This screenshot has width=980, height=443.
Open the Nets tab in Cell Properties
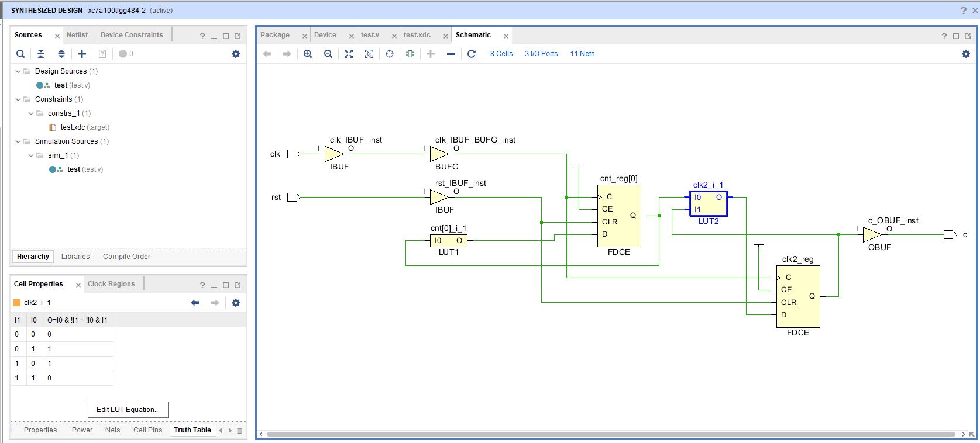(x=113, y=430)
